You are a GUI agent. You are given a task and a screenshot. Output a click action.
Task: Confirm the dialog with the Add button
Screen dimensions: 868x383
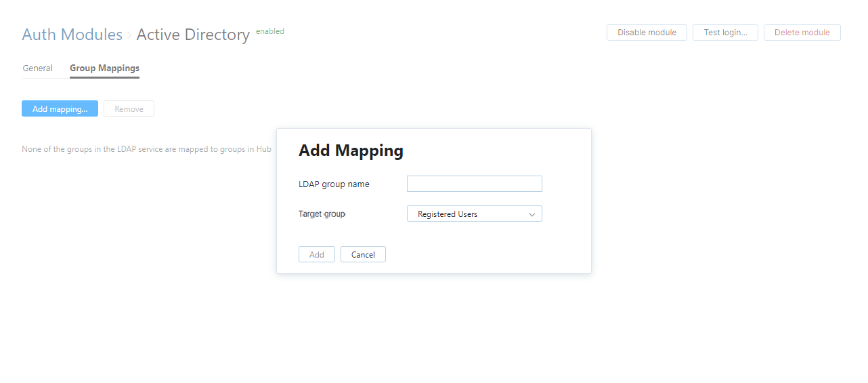coord(316,254)
